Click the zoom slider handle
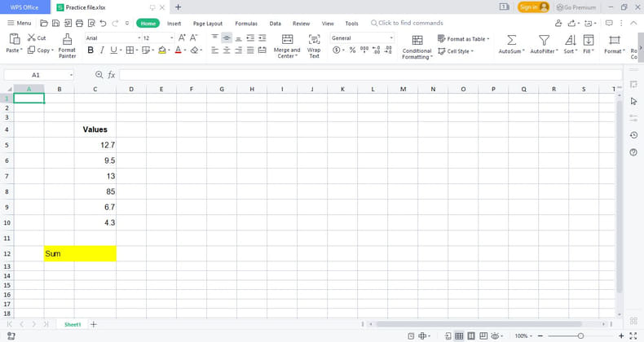This screenshot has height=342, width=644. tap(580, 335)
